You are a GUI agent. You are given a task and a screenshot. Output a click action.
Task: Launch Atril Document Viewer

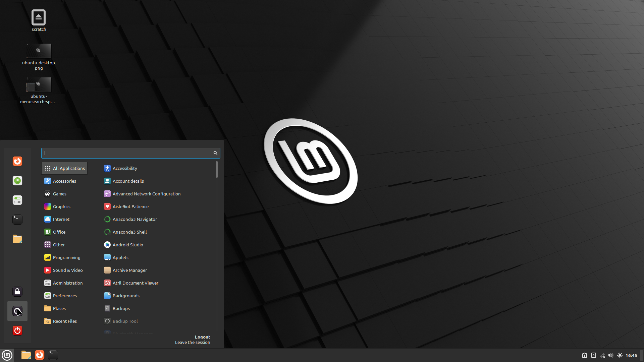[x=135, y=283]
